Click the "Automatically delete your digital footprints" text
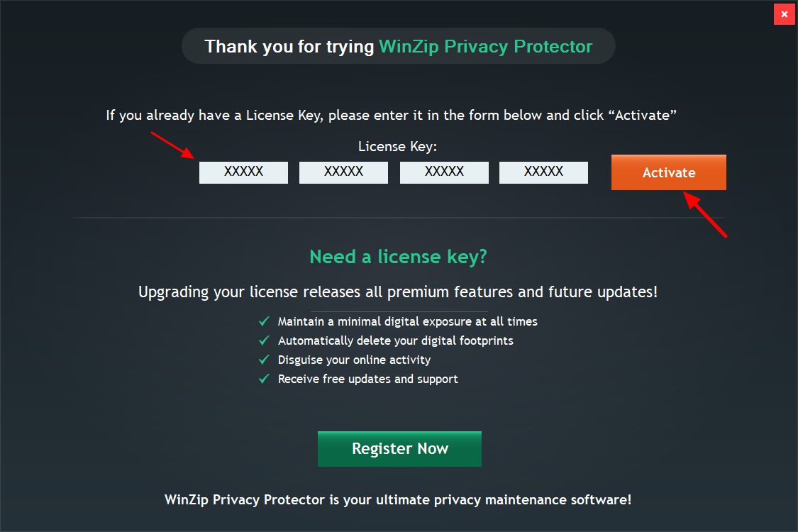Viewport: 798px width, 532px height. point(395,340)
